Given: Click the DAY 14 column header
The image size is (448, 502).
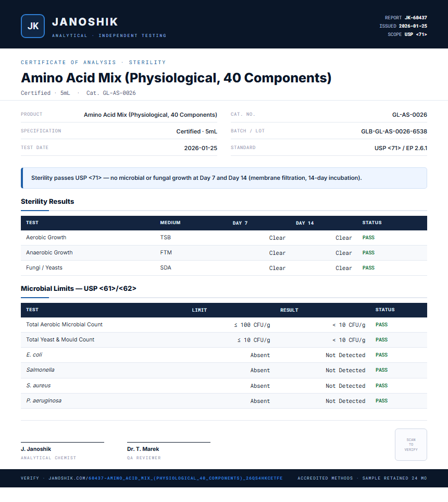Looking at the screenshot, I should (x=305, y=223).
